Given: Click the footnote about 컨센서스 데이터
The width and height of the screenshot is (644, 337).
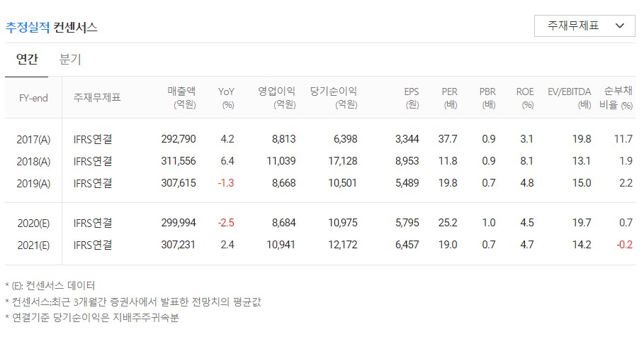Looking at the screenshot, I should 50,286.
